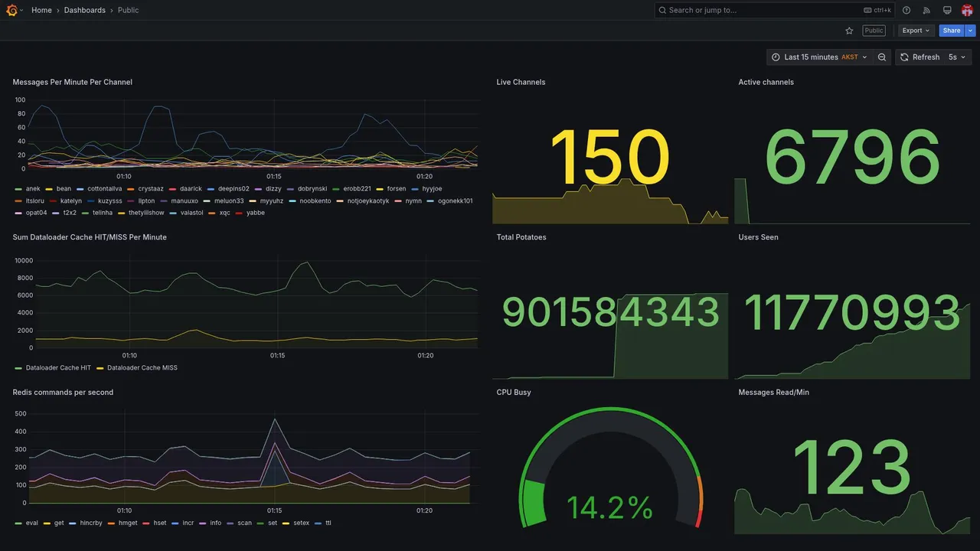
Task: Toggle the eval series in Redis legend
Action: point(31,523)
